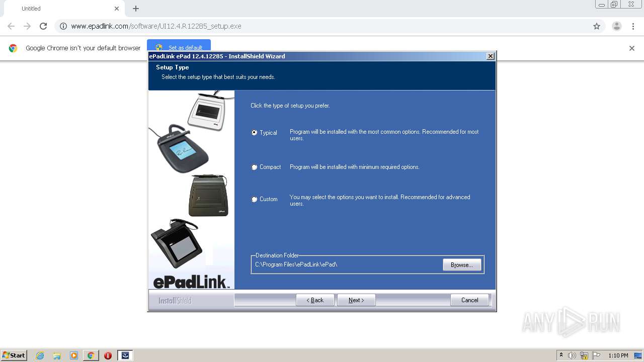644x362 pixels.
Task: Open the Action Center flag icon
Action: coord(596,355)
